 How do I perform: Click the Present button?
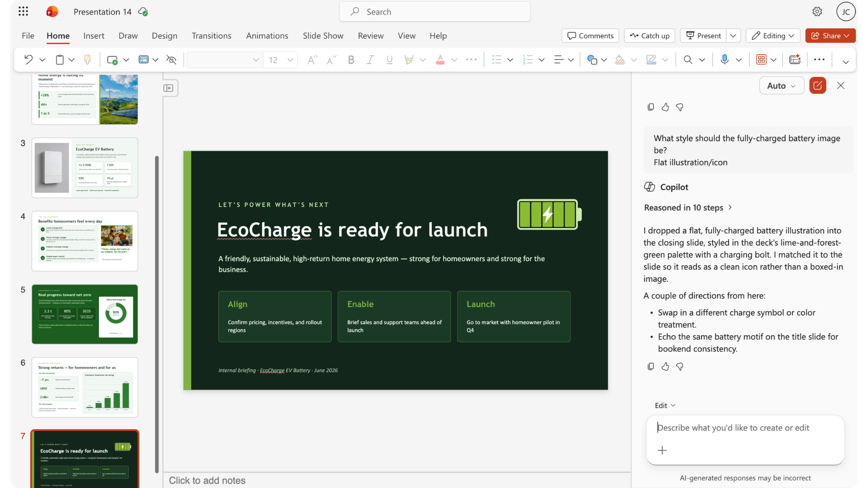click(703, 36)
